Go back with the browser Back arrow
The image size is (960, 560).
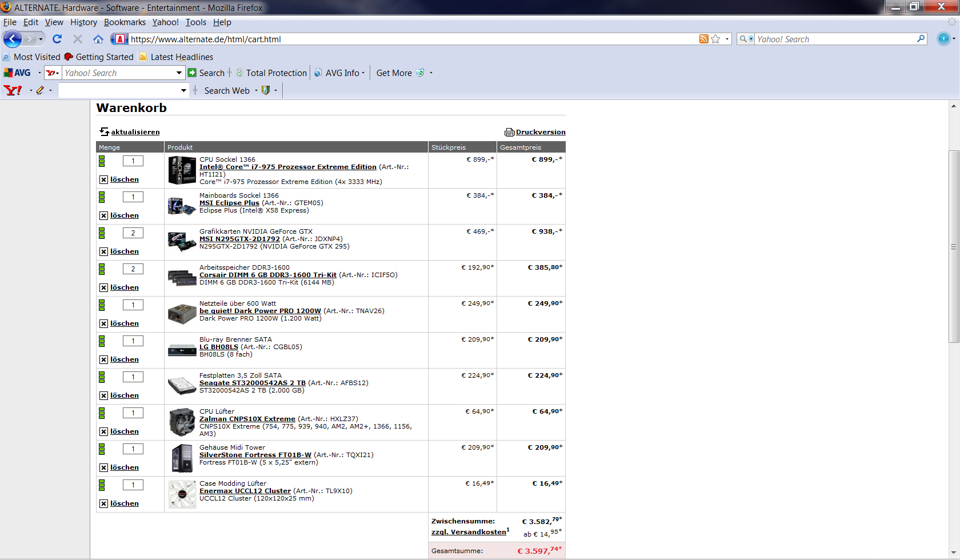[x=13, y=39]
